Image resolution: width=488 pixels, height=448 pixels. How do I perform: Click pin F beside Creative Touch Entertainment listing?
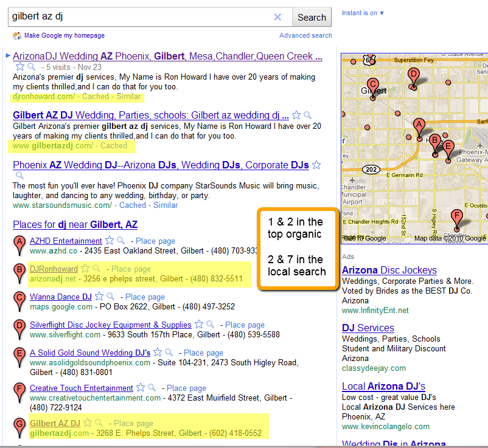pos(19,392)
